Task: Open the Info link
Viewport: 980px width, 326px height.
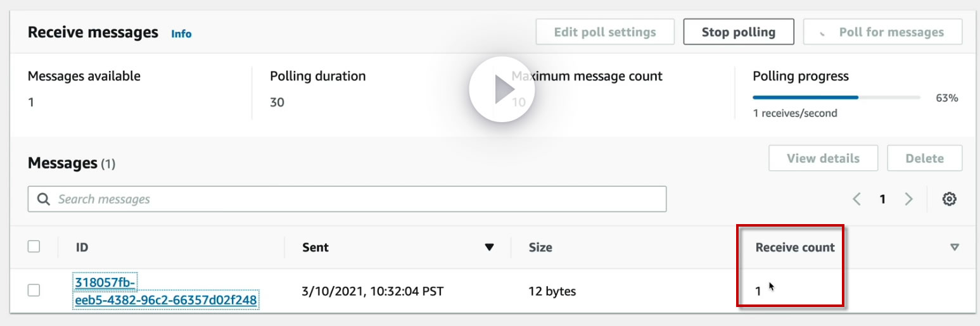Action: pyautogui.click(x=181, y=34)
